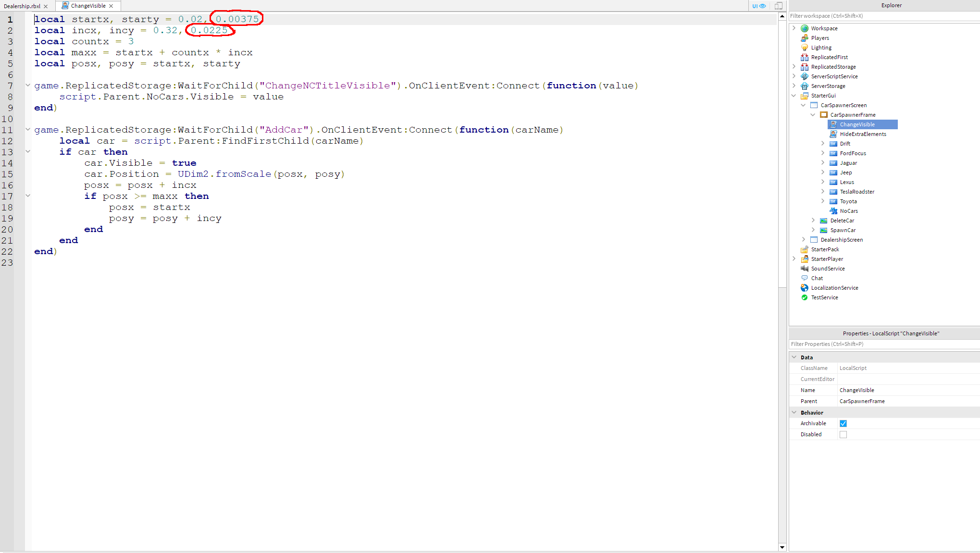Click the DeleteCar image icon

(824, 221)
